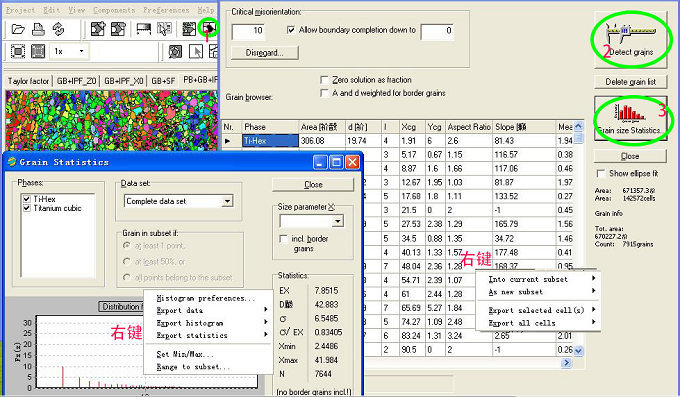Screen dimensions: 680x397
Task: Open the 1x zoom level dropdown
Action: click(x=81, y=51)
